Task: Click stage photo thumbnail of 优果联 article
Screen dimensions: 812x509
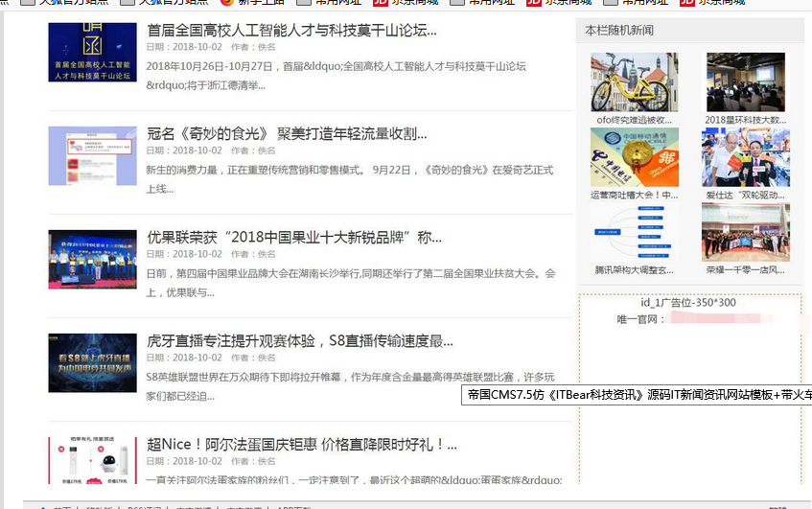Action: 93,260
